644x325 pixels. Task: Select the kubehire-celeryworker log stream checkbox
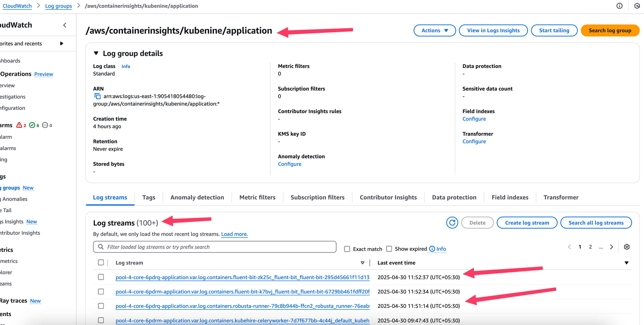click(101, 320)
